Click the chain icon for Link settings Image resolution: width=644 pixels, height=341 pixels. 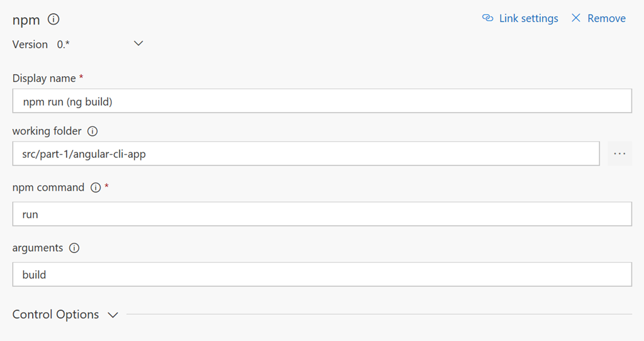[487, 18]
